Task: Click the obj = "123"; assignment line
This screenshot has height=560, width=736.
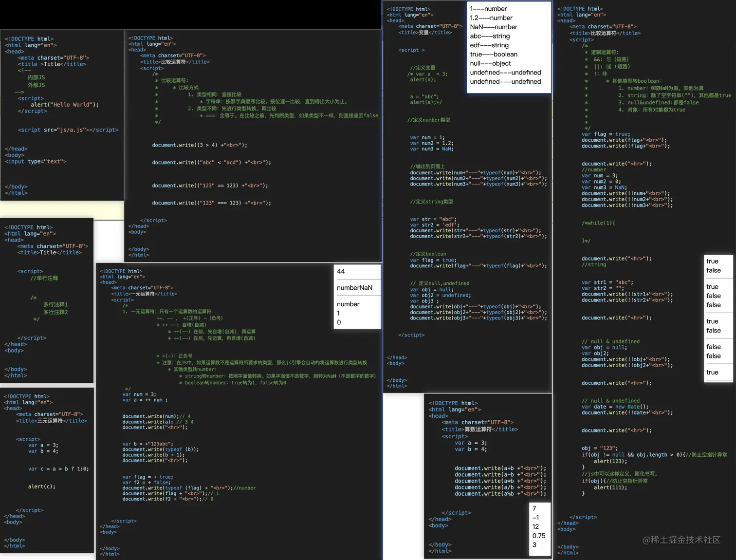Action: click(x=600, y=448)
